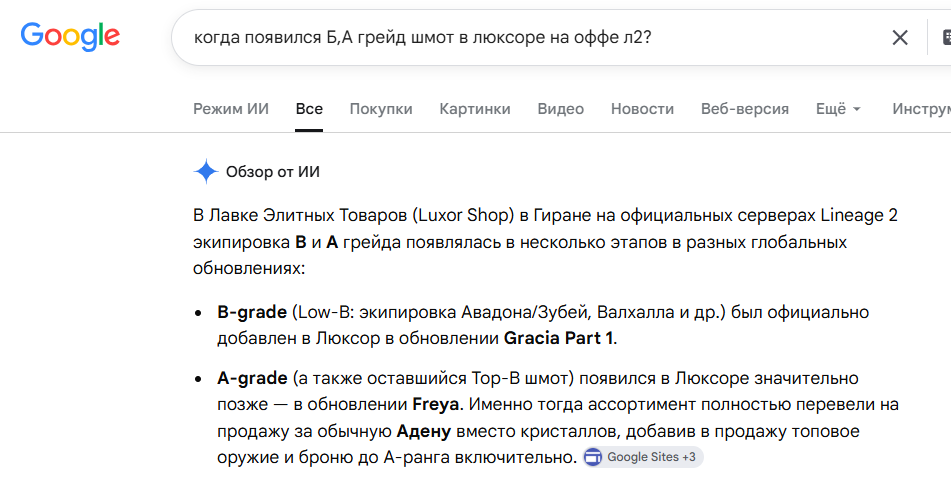Select the Все tab
Image resolution: width=951 pixels, height=489 pixels.
(x=309, y=109)
